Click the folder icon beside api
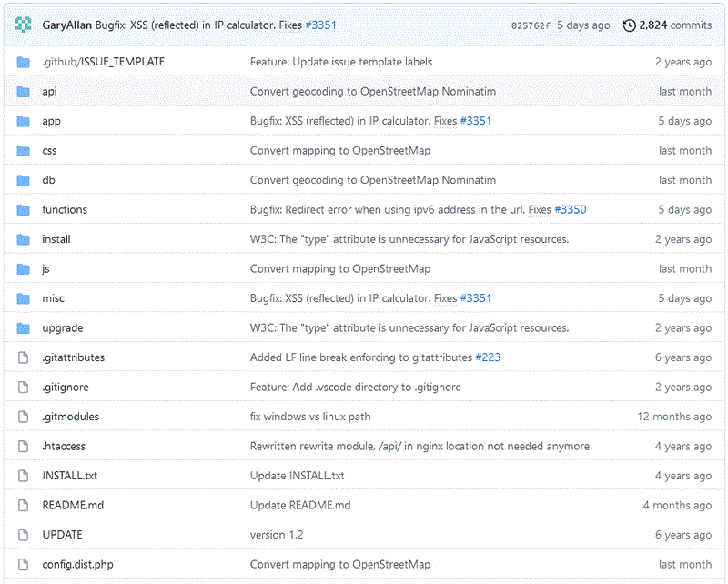Image resolution: width=728 pixels, height=584 pixels. pos(24,92)
